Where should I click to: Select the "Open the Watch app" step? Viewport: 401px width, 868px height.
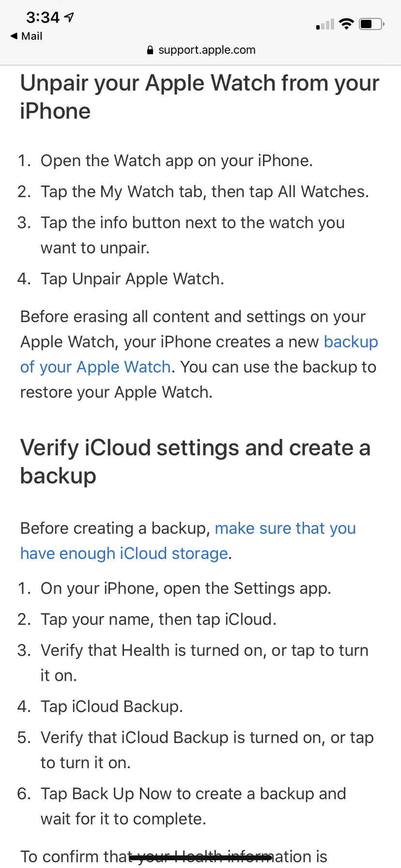(176, 161)
